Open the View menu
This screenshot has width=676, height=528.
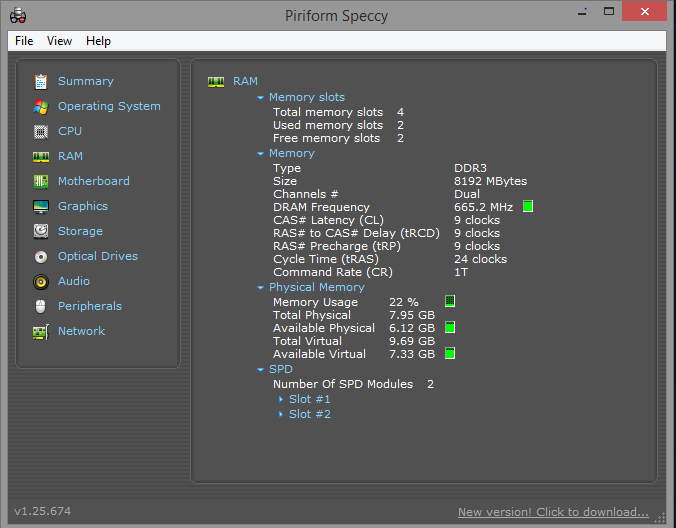(x=59, y=41)
